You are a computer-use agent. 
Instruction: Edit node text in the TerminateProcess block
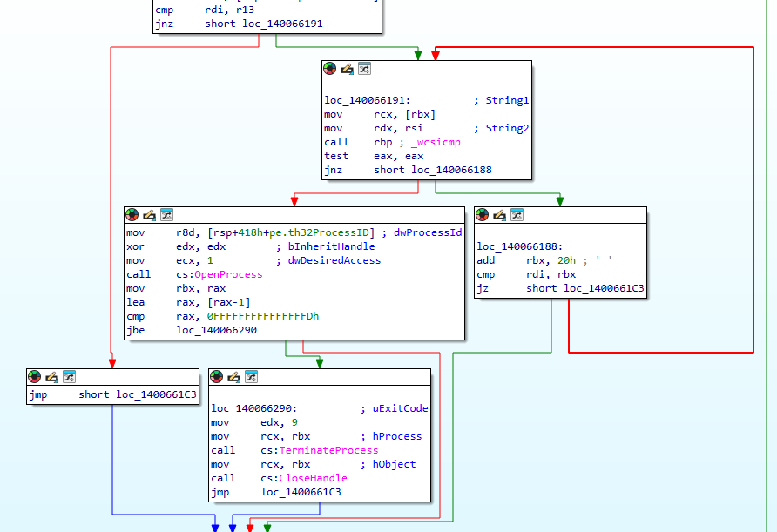[235, 376]
